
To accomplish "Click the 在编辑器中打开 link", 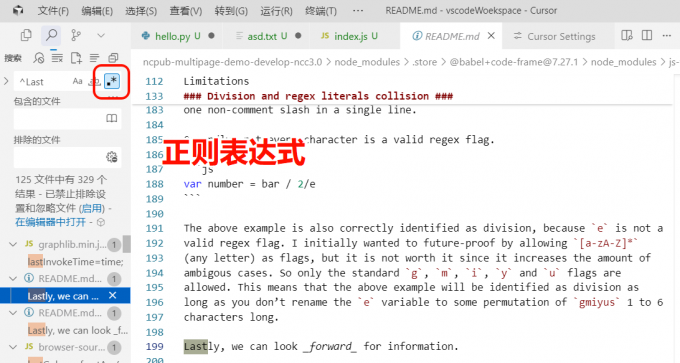I will (50, 222).
